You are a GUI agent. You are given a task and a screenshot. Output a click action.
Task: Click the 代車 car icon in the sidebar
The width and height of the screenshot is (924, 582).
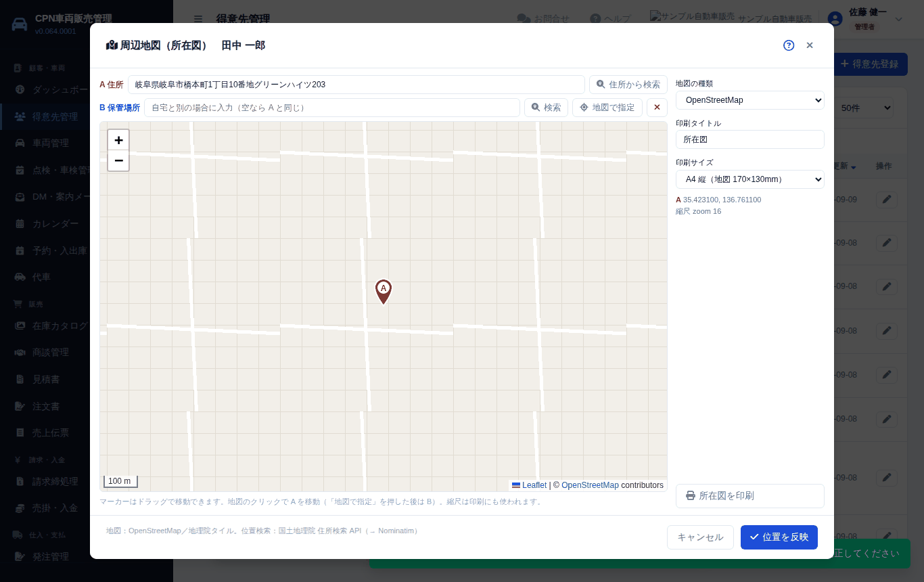[20, 277]
